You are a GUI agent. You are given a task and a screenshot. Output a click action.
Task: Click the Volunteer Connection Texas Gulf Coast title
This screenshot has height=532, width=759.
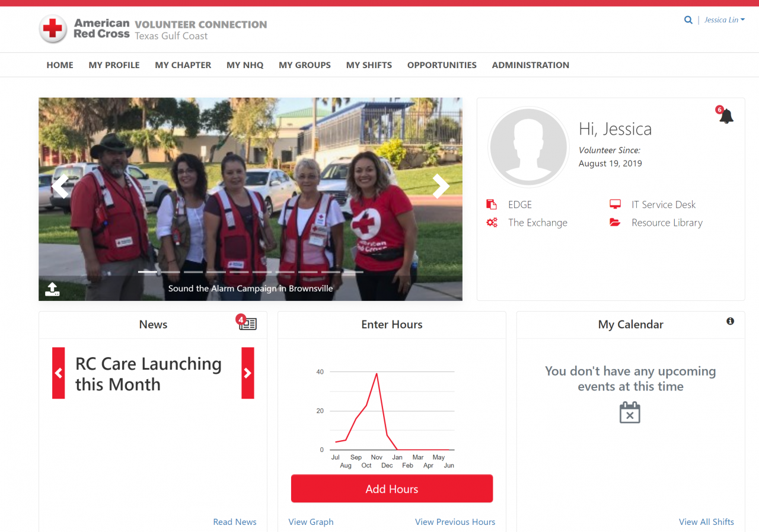point(200,30)
